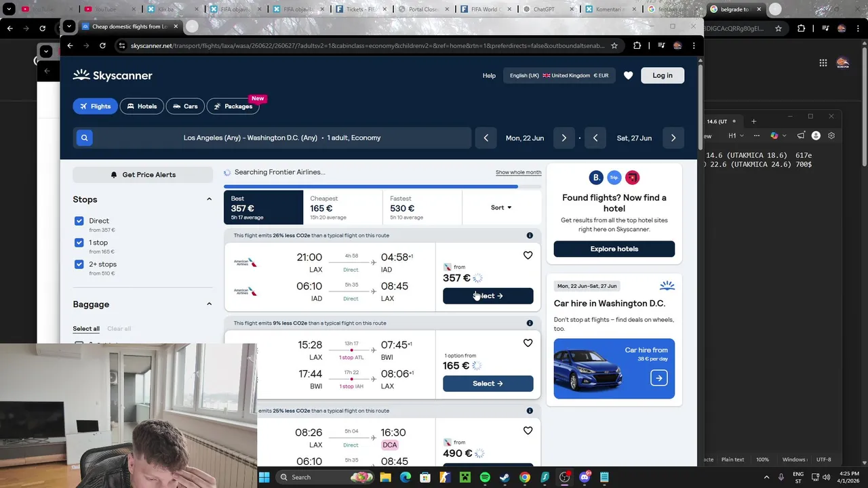Click the Log in button
Viewport: 868px width, 488px height.
pyautogui.click(x=663, y=75)
